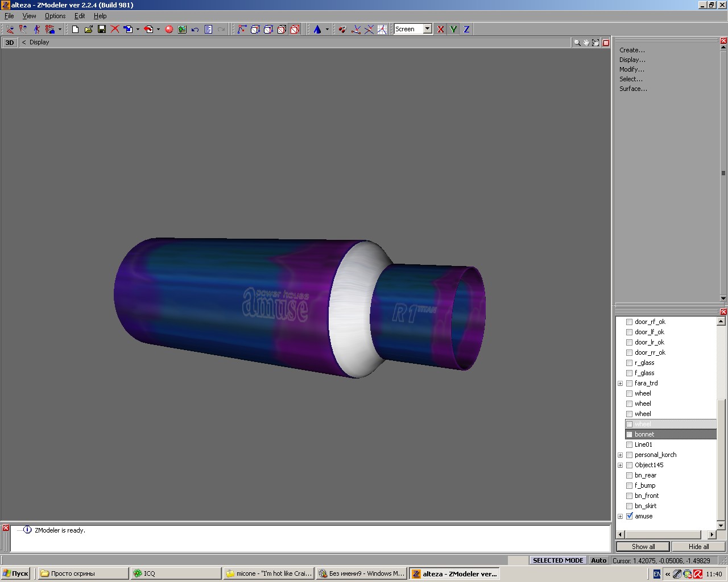
Task: Click the snapping icon left of Screen dropdown
Action: (382, 29)
